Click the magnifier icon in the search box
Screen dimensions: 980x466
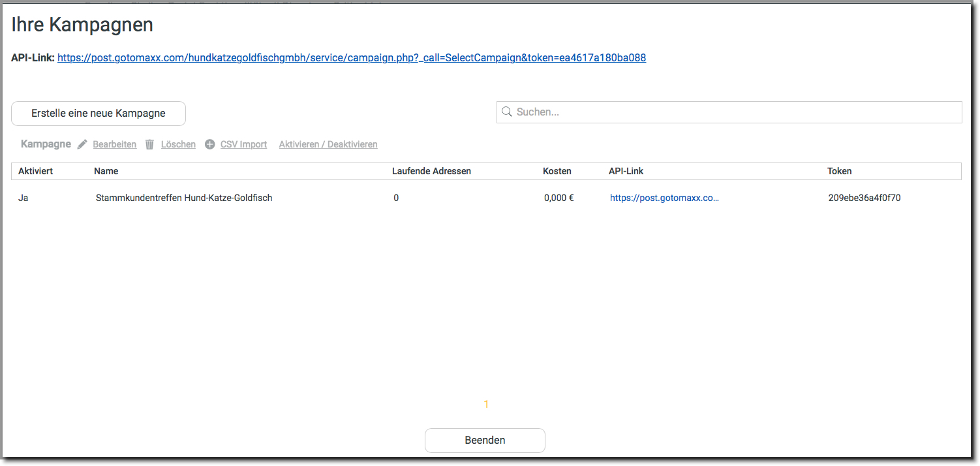(x=506, y=112)
